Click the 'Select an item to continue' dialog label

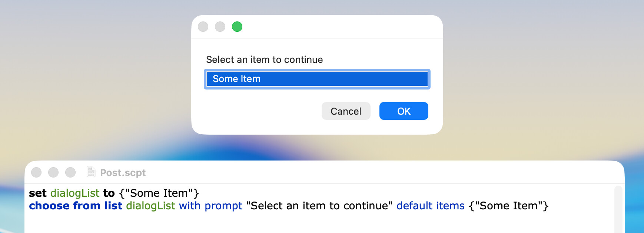click(x=264, y=60)
